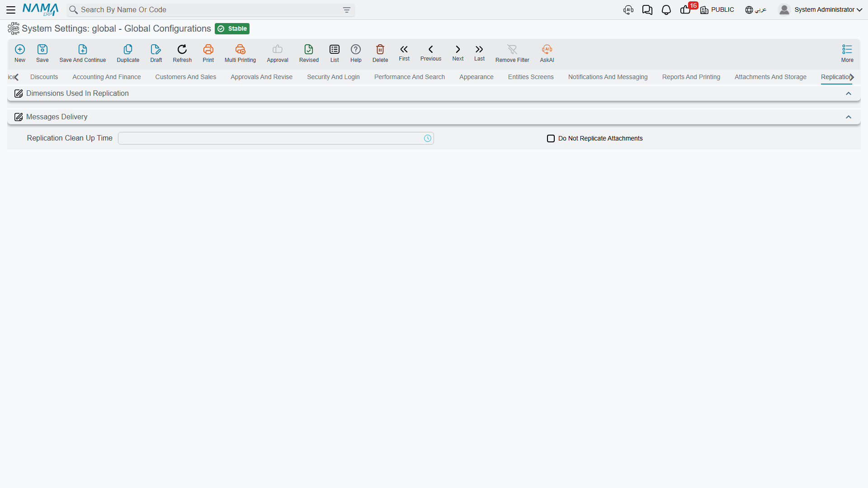Viewport: 868px width, 488px height.
Task: Open System Administrator user menu
Action: [x=821, y=10]
